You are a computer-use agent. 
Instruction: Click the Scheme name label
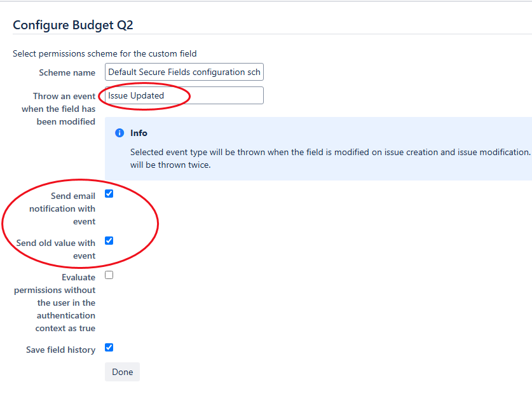[67, 73]
